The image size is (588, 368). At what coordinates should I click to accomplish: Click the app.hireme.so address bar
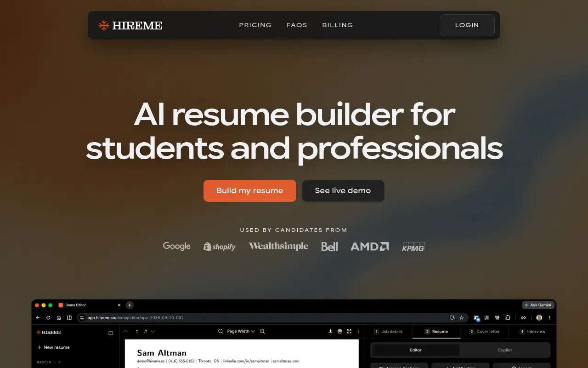point(273,317)
